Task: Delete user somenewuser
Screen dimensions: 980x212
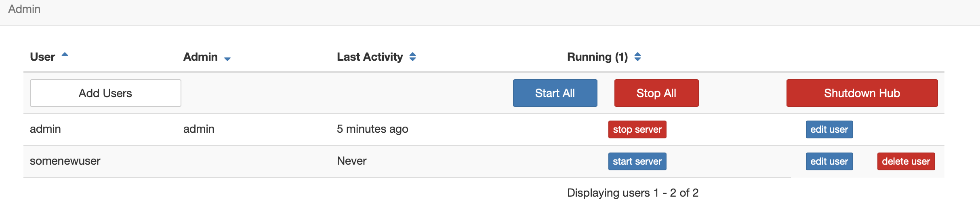Action: 906,161
